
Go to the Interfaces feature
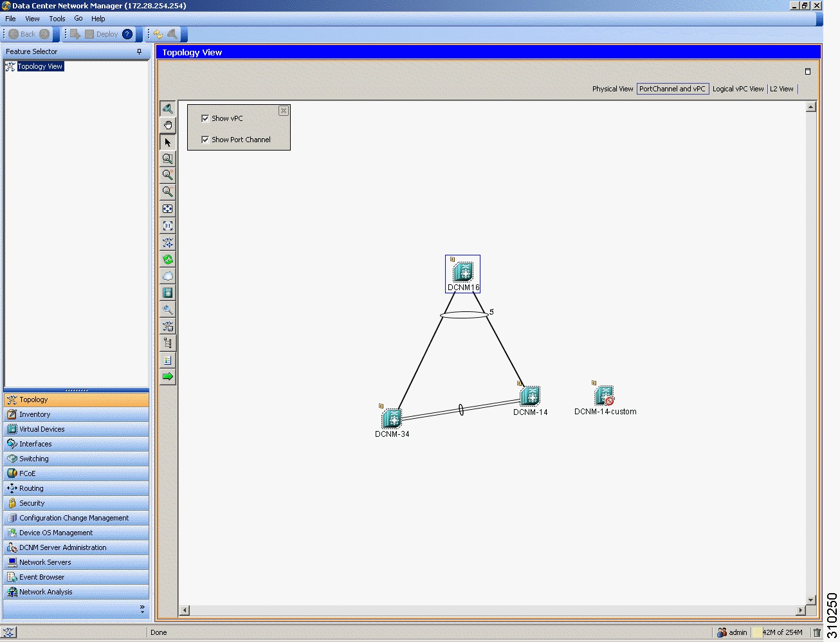tap(77, 444)
